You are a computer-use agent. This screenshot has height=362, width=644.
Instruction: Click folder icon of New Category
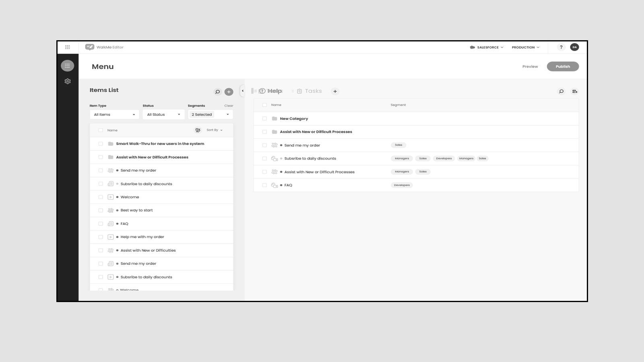(x=275, y=119)
